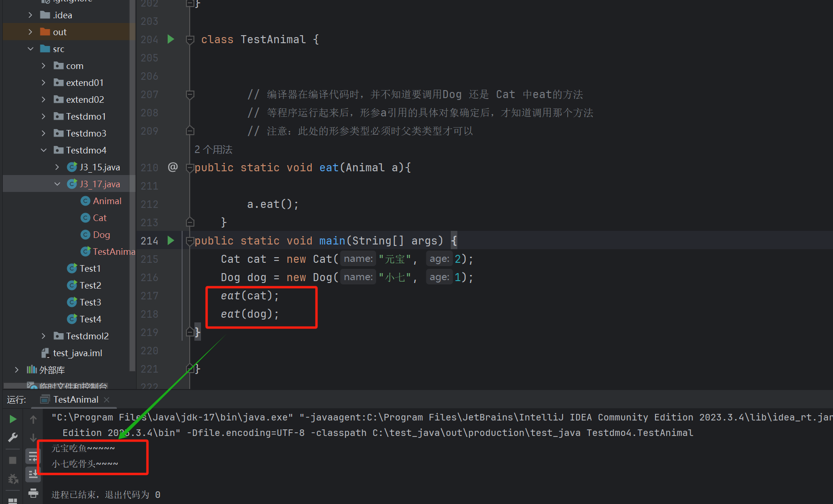
Task: Click the external libraries bar-chart icon
Action: [31, 370]
